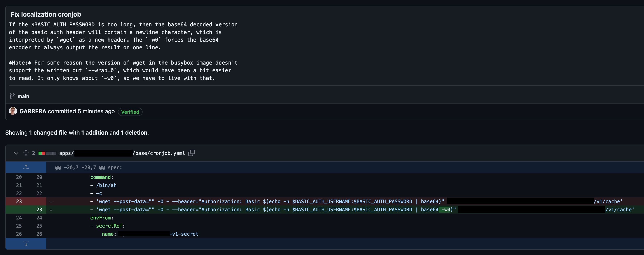Click deleted line number 23 in red row
The image size is (644, 255).
[19, 201]
